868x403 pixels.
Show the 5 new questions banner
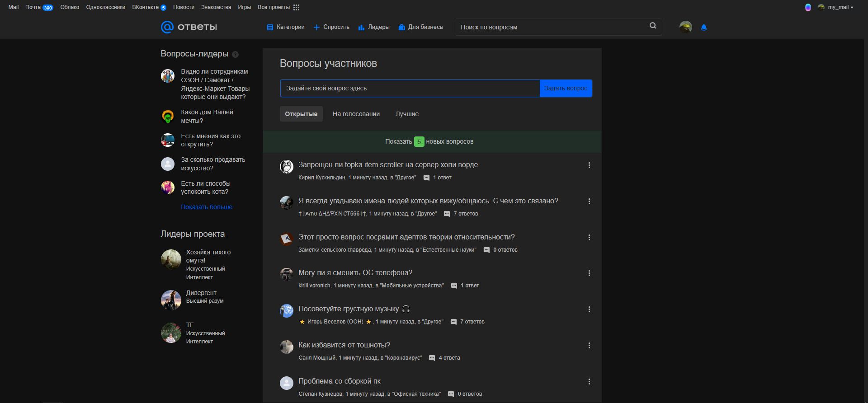pyautogui.click(x=432, y=141)
